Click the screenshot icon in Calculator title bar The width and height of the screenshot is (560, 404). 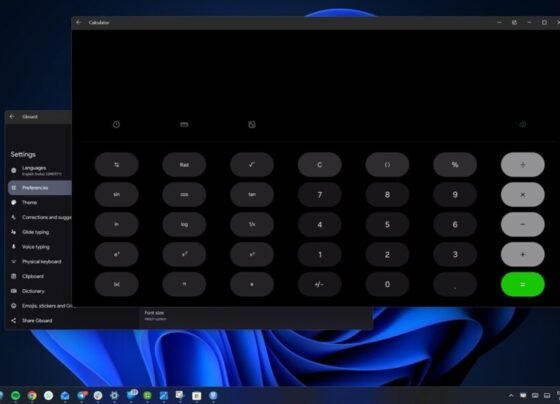point(514,22)
